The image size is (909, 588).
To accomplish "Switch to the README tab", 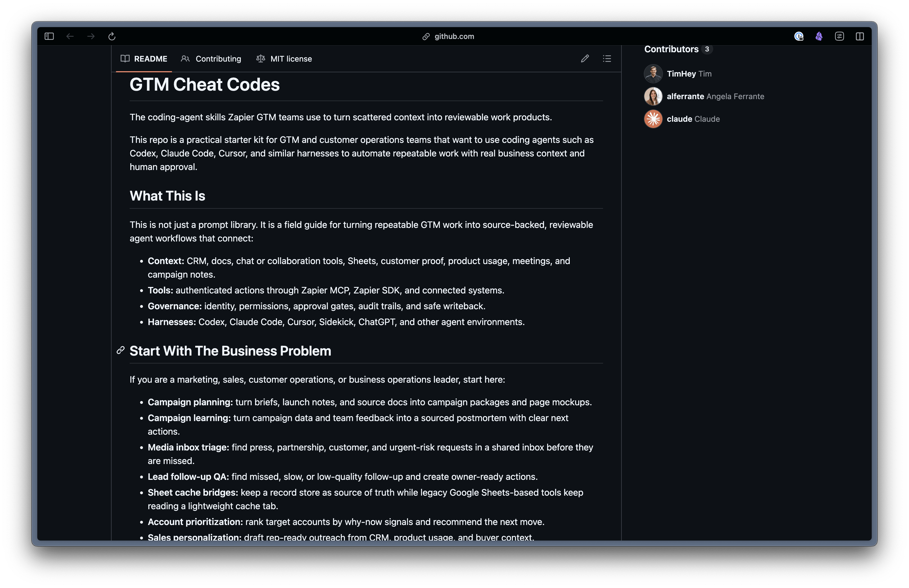I will tap(144, 59).
